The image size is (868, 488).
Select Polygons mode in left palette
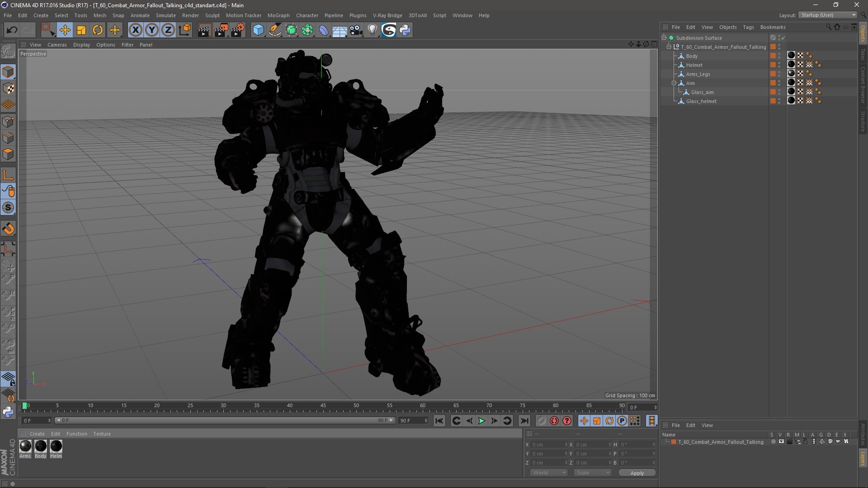8,154
